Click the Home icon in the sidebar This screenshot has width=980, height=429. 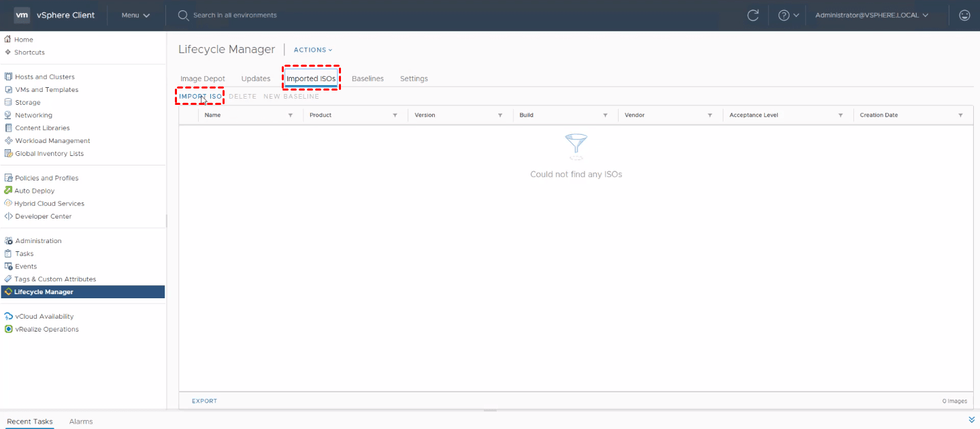tap(8, 39)
